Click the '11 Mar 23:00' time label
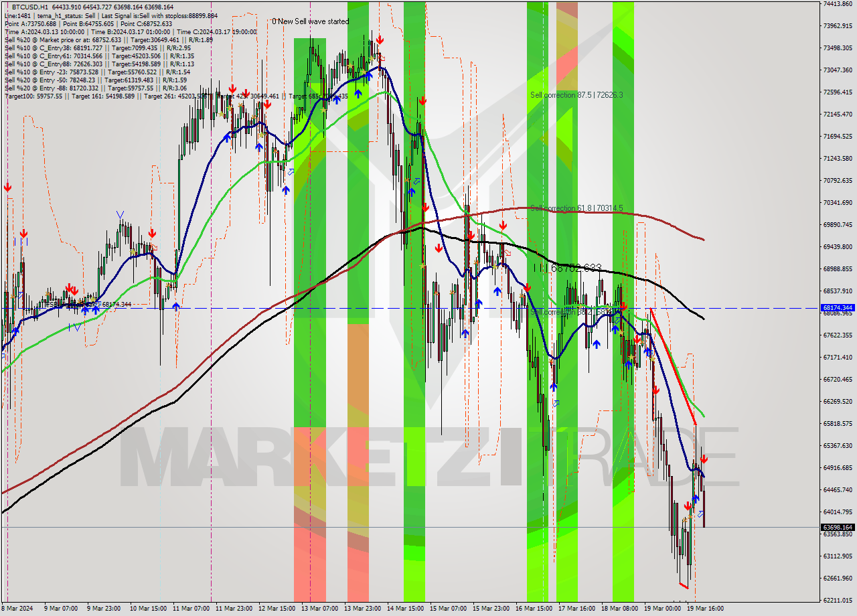 234,609
